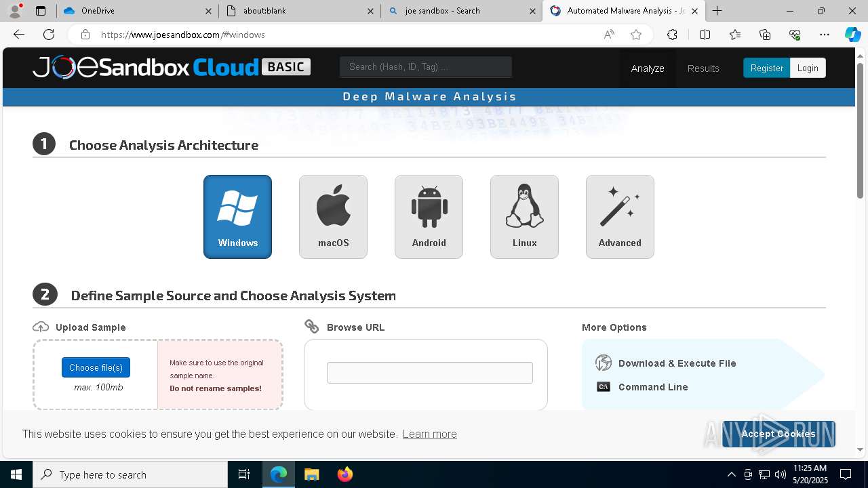
Task: Click the Register button
Action: 766,68
